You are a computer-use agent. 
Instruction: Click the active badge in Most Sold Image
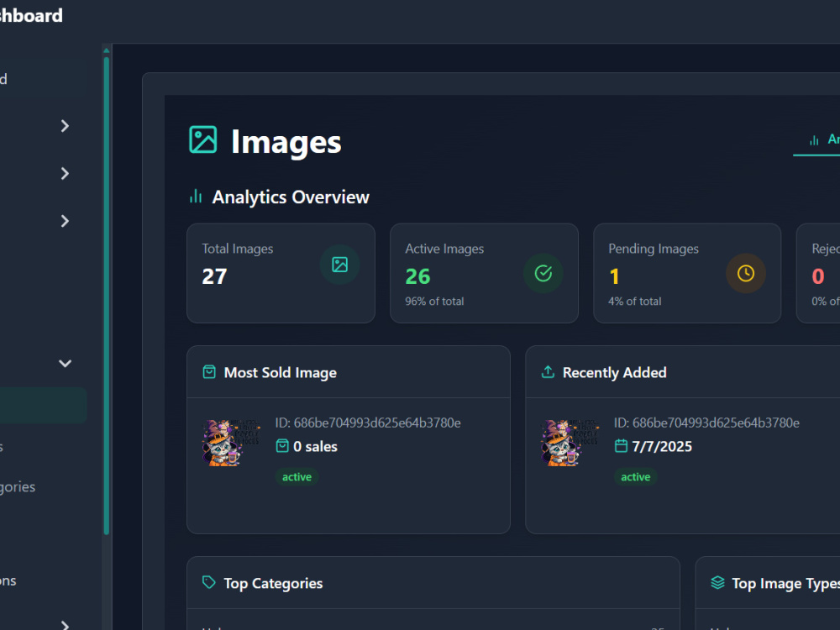pyautogui.click(x=297, y=477)
